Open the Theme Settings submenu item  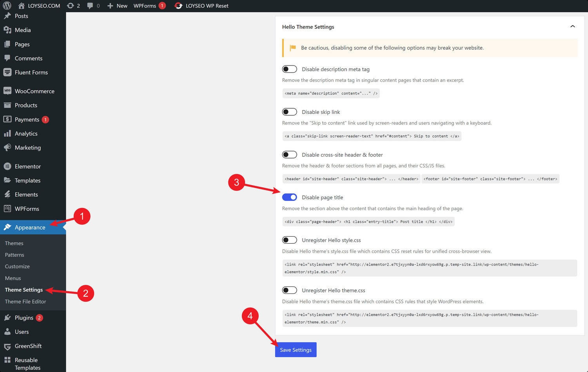[x=24, y=290]
